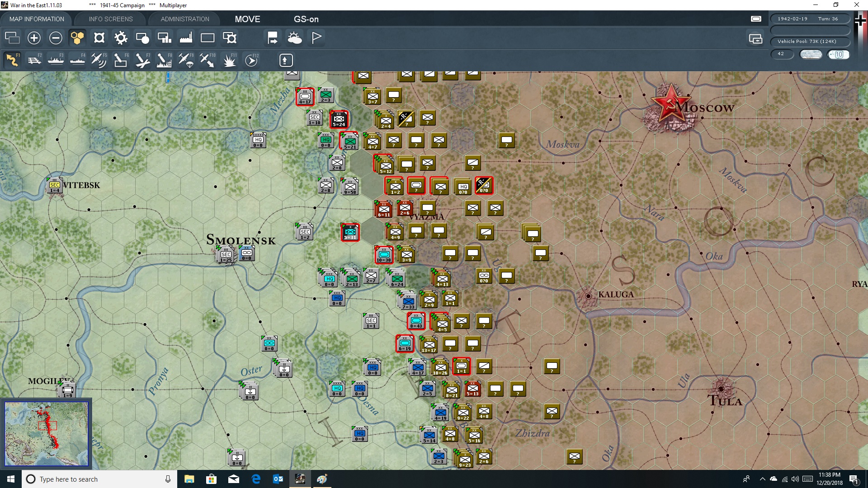Click the window-with-arrow icon beside the Vehicle Pool readout
Screen dimensions: 868x488
coord(755,39)
